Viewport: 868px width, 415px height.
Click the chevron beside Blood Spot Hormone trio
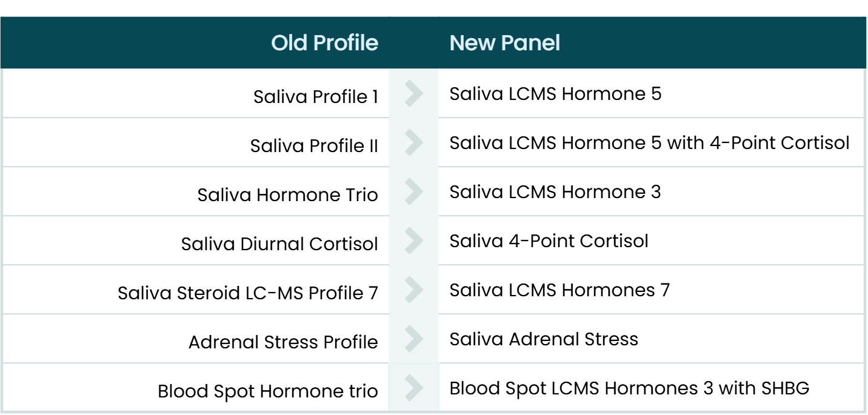(x=413, y=388)
